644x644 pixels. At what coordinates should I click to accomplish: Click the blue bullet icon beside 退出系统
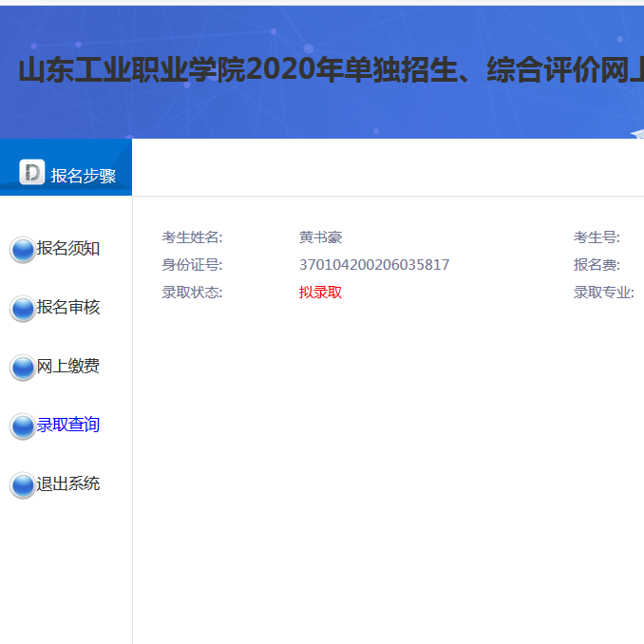point(23,484)
